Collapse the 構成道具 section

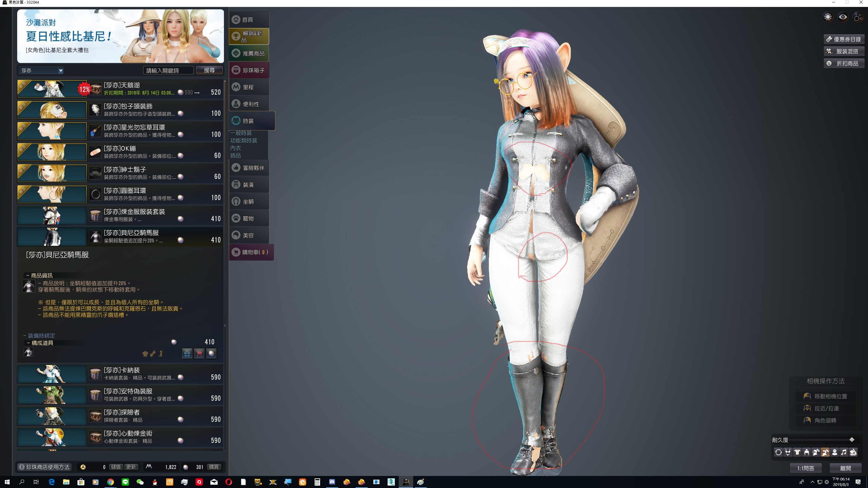point(40,343)
